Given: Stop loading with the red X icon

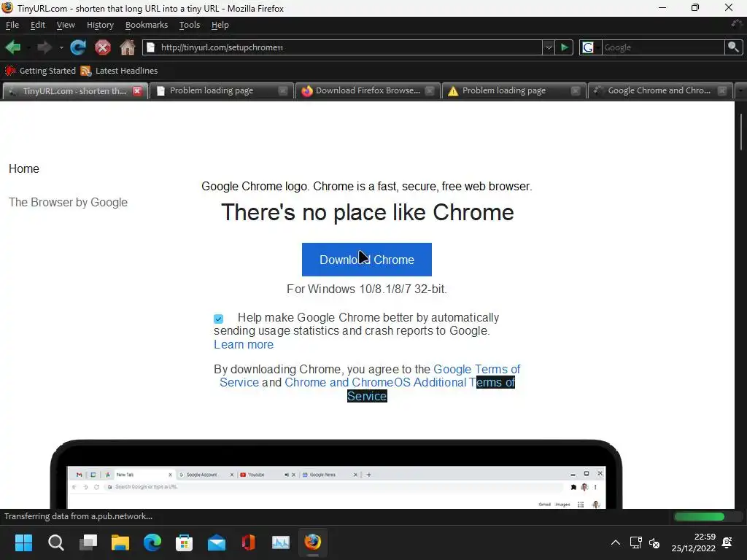Looking at the screenshot, I should coord(102,47).
